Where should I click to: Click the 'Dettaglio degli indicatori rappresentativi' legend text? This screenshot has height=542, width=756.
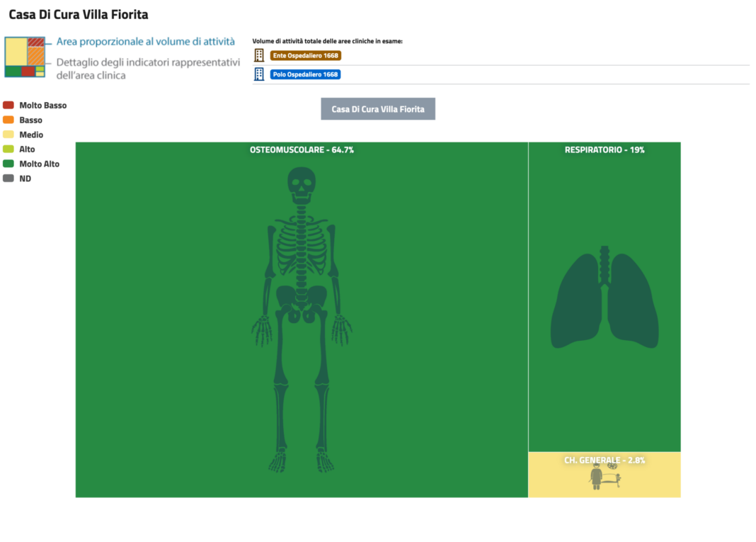[x=148, y=62]
